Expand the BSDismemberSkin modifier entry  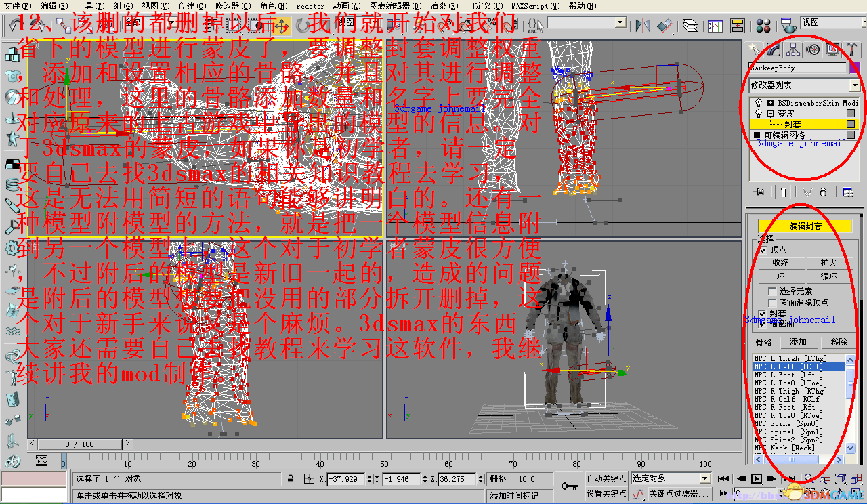(770, 103)
